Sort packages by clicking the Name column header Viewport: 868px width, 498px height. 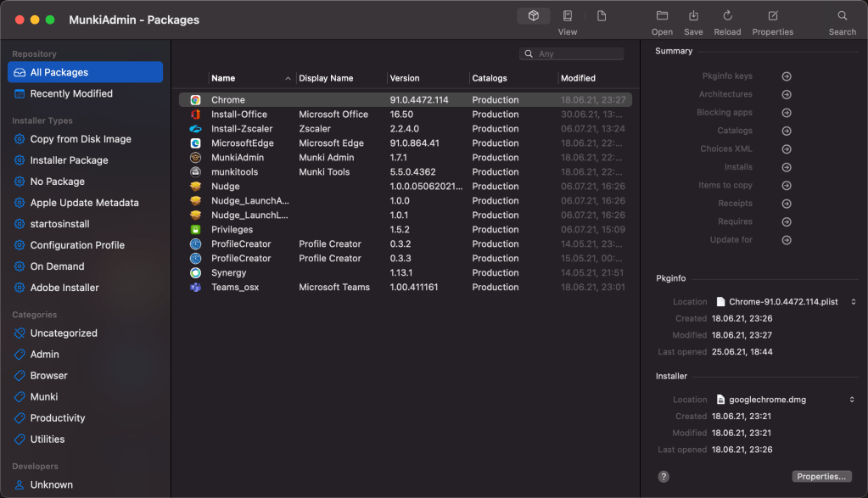click(x=226, y=78)
